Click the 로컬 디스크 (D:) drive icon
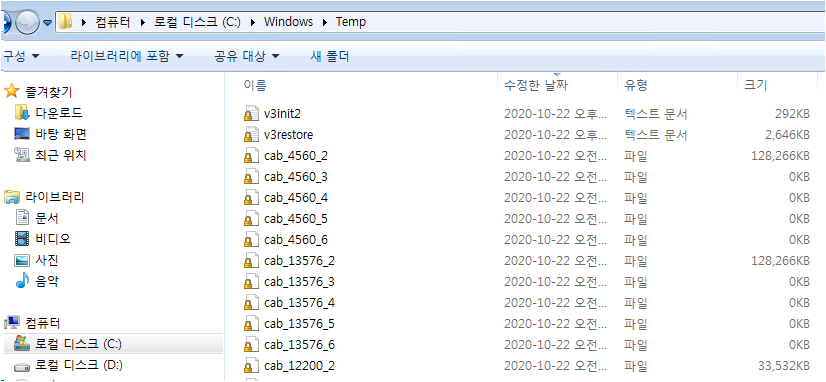Screen dimensions: 826x382 coord(22,366)
